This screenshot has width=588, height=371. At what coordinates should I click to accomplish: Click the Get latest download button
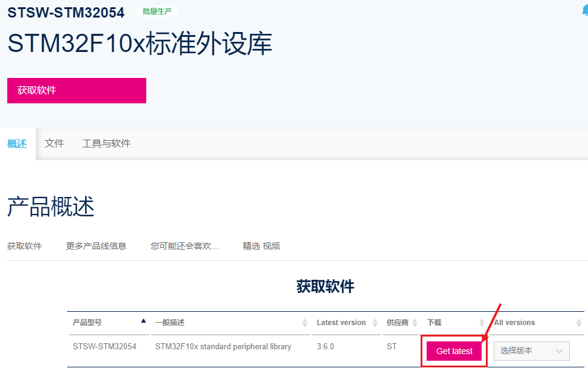454,351
